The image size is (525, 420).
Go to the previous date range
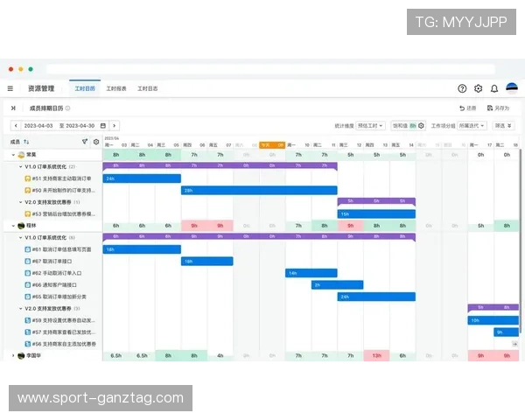click(x=16, y=126)
